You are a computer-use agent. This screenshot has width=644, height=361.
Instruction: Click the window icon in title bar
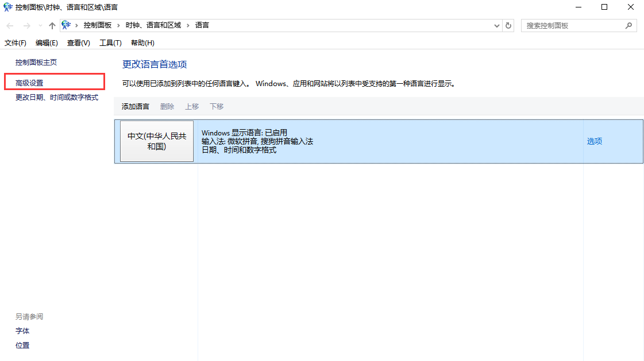7,7
